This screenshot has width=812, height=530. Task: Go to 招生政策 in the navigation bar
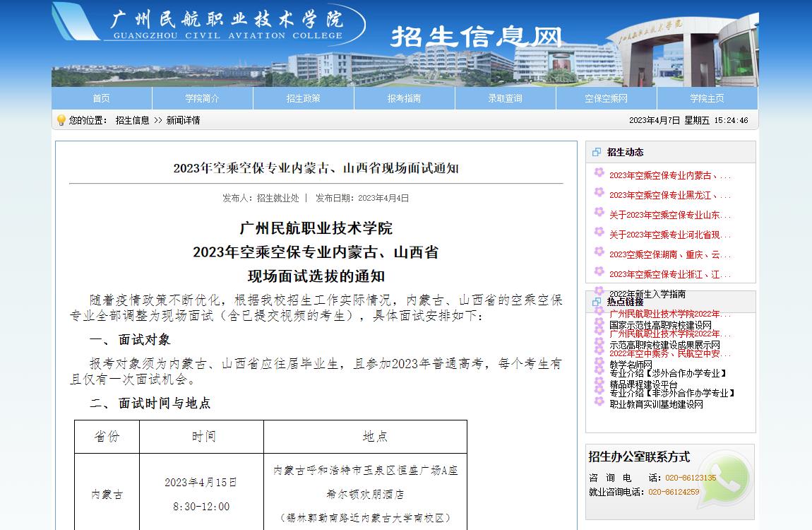pos(304,98)
